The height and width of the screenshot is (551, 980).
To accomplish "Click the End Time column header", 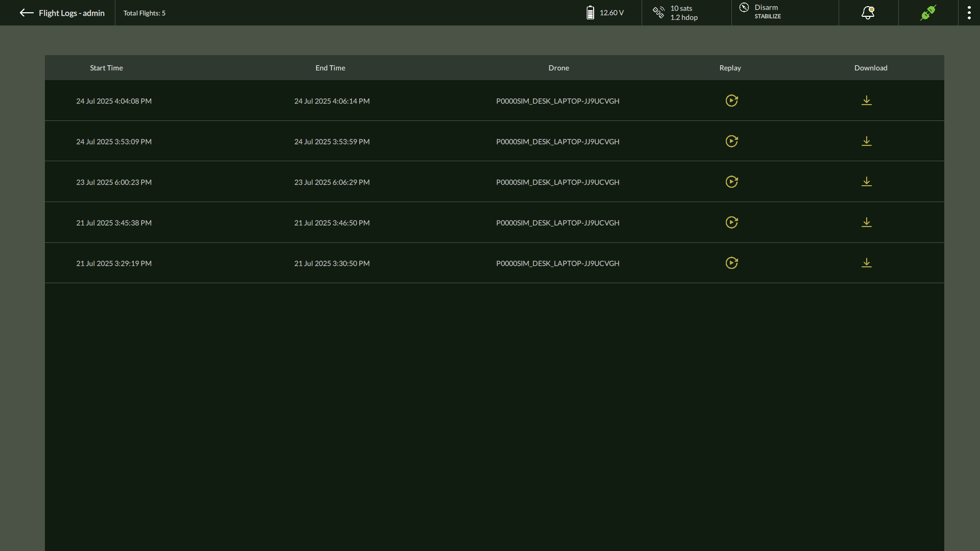I will (330, 68).
